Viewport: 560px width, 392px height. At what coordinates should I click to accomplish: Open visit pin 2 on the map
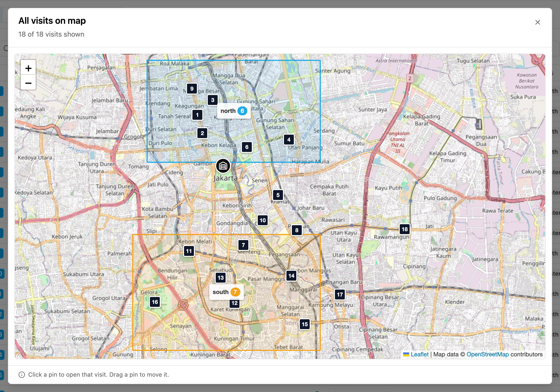pyautogui.click(x=202, y=133)
